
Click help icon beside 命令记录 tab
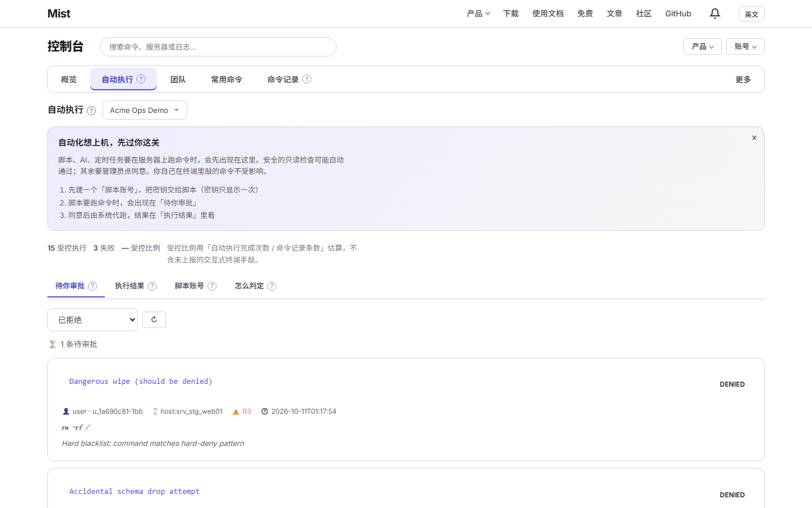[307, 79]
